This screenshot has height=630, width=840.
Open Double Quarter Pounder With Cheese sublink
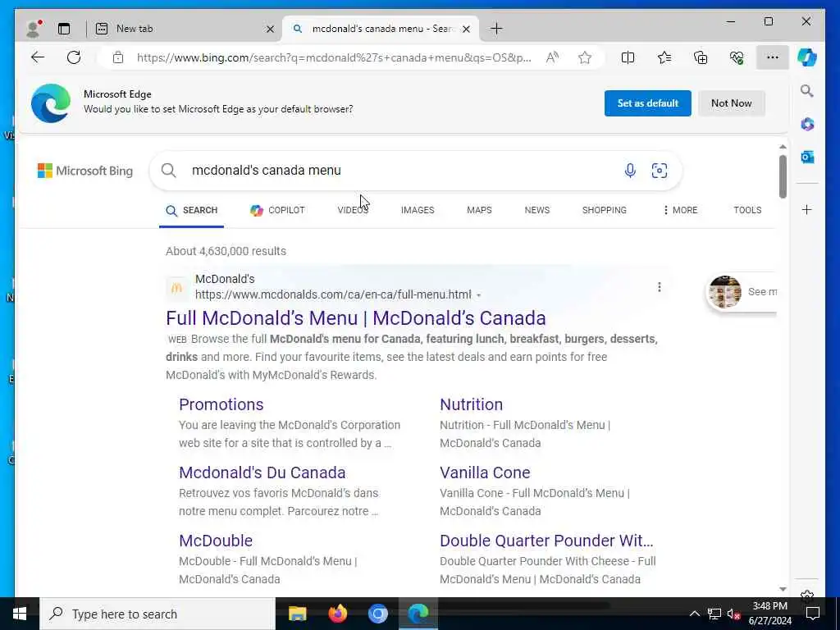pos(546,541)
